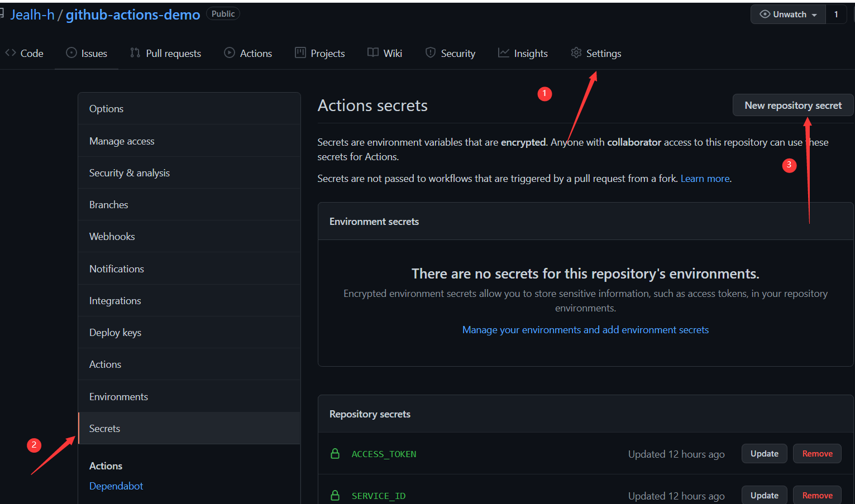This screenshot has height=504, width=855.
Task: Click SERVICE_ID's Updated 12 hours ago text
Action: [x=676, y=496]
